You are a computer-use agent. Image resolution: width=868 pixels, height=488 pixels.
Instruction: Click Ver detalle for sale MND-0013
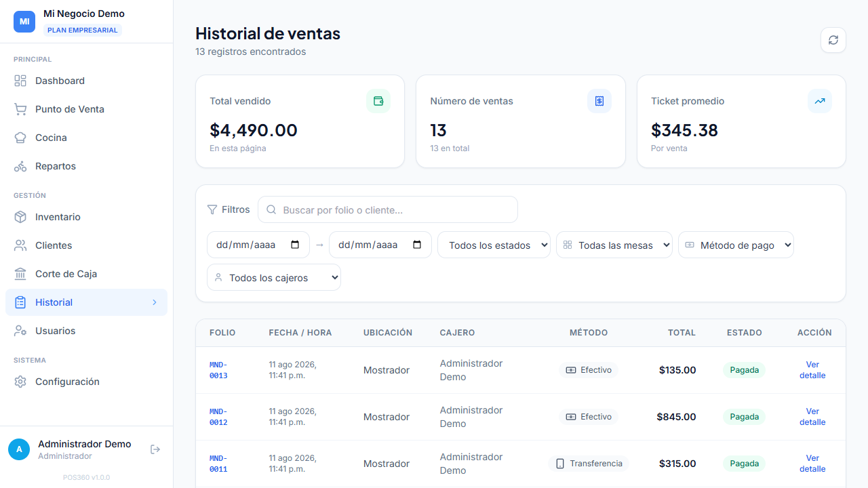pos(812,370)
